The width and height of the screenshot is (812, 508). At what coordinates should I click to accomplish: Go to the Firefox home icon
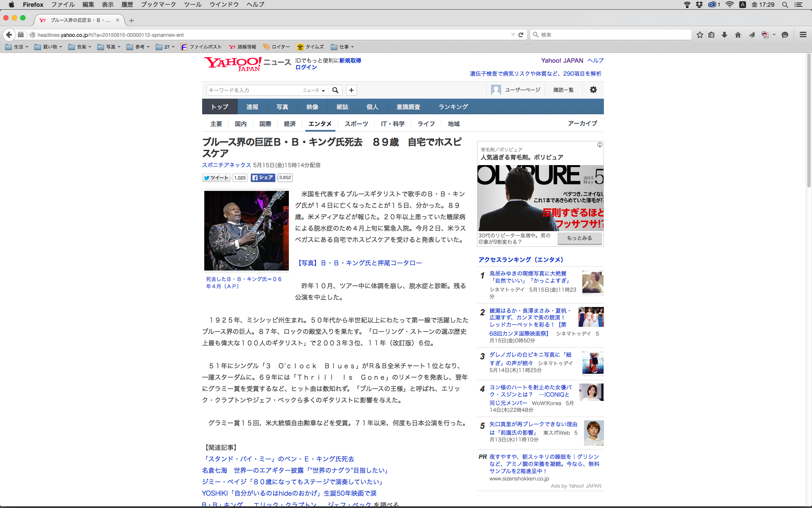[738, 35]
